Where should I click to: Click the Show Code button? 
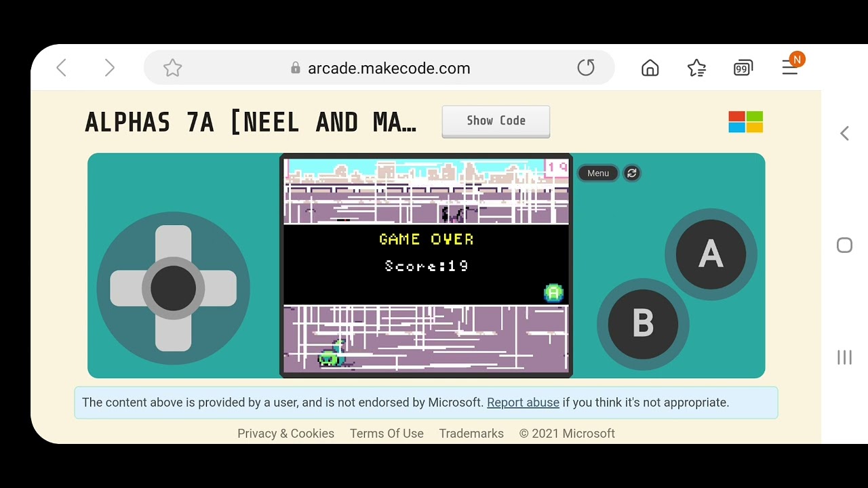coord(496,121)
